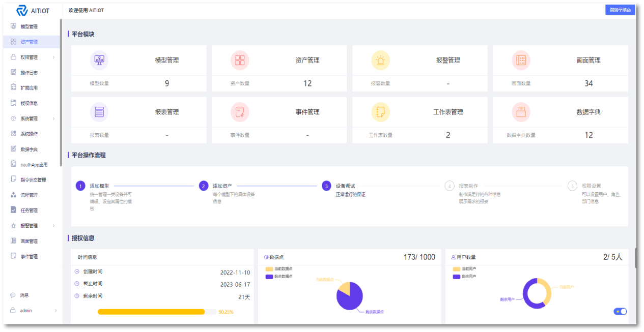Click the 任务管理 sidebar icon
The width and height of the screenshot is (644, 332).
point(14,210)
